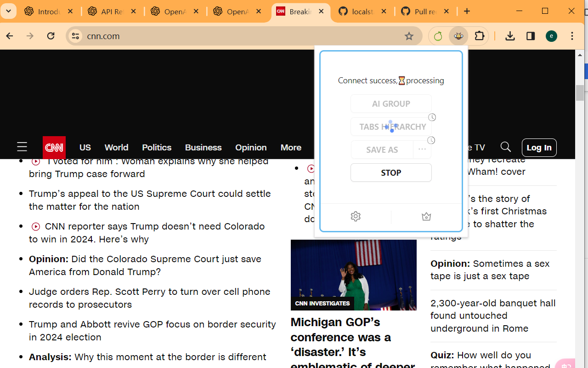
Task: Open the extension settings gear
Action: click(x=356, y=216)
